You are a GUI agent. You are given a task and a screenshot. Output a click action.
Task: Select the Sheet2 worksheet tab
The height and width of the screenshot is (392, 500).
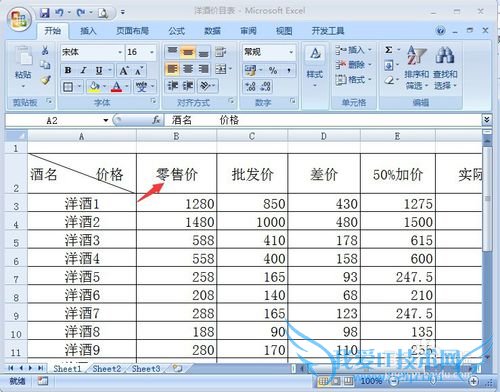click(107, 369)
